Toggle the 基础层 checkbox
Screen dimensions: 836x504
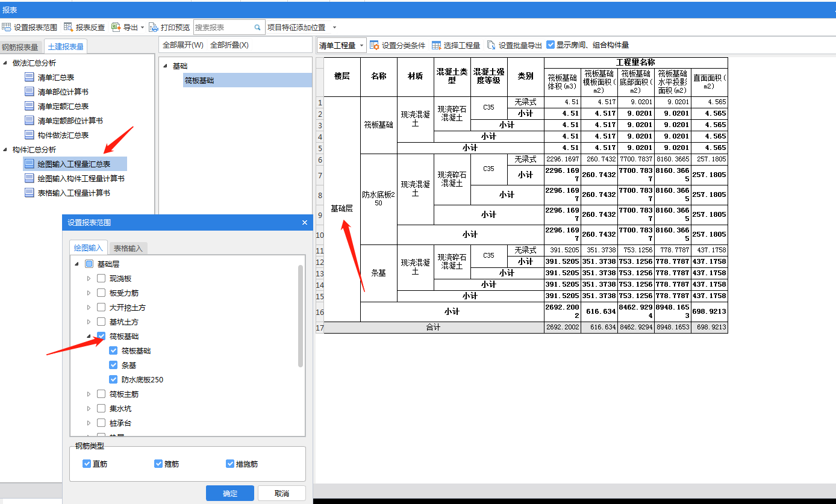click(89, 264)
